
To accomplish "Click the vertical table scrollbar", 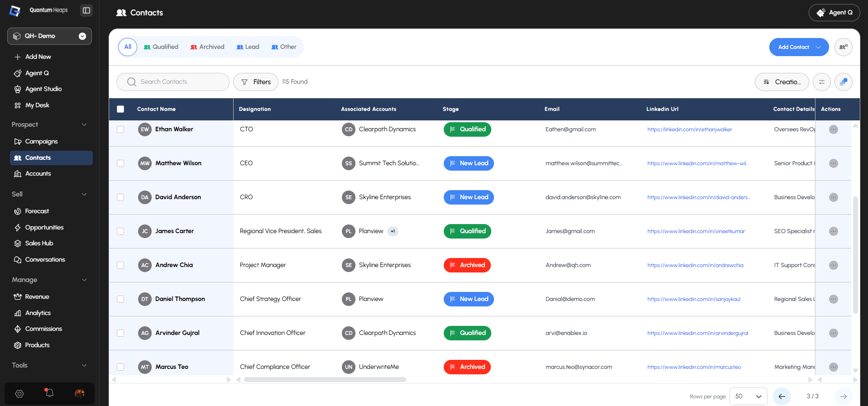I will click(855, 255).
